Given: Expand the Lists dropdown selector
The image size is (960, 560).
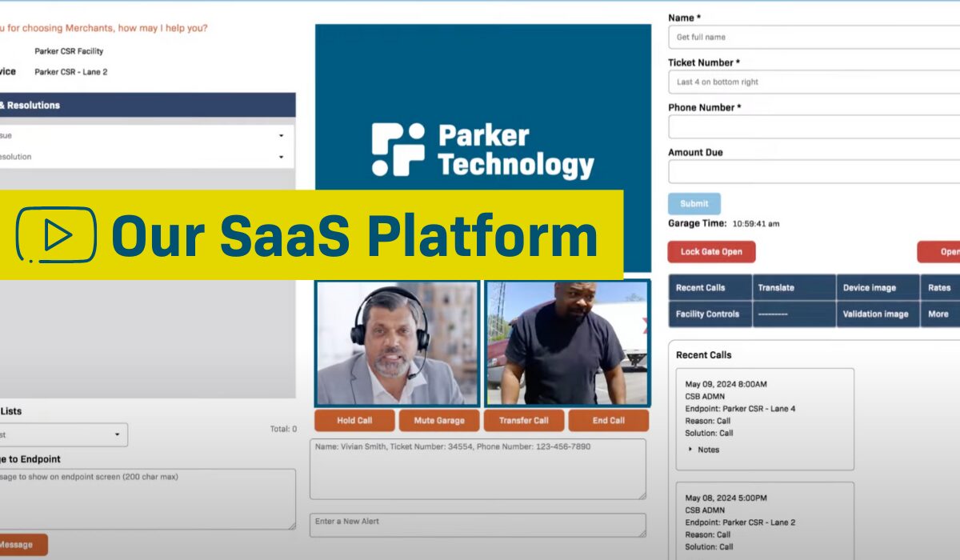Looking at the screenshot, I should [62, 434].
